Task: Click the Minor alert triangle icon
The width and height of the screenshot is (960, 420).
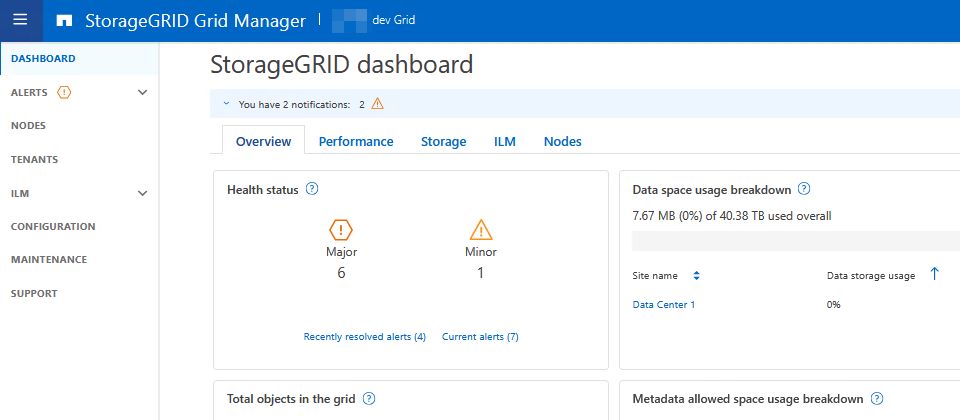Action: 481,230
